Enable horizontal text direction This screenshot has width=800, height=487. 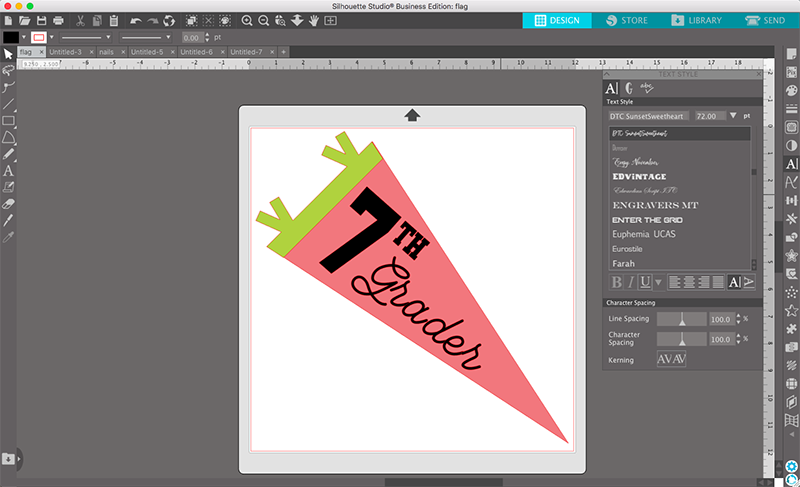point(734,282)
